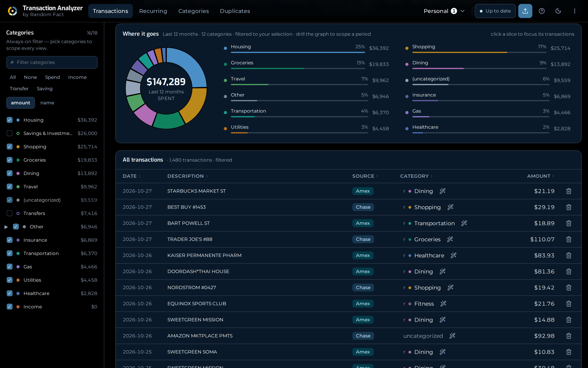Select All categories filter
The width and height of the screenshot is (588, 368).
pyautogui.click(x=13, y=77)
